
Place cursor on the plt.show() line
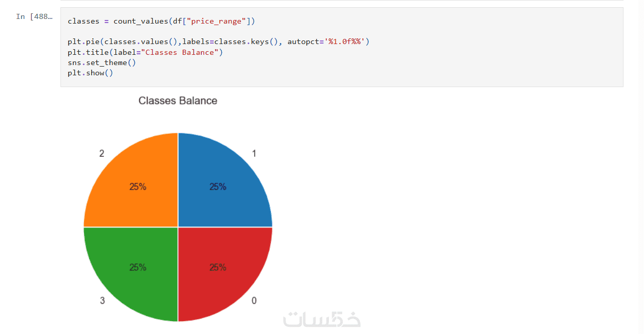click(90, 73)
